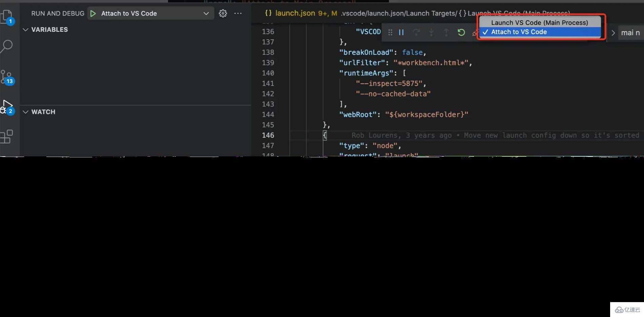Start debugging with the green play icon
The height and width of the screenshot is (317, 644).
click(93, 14)
